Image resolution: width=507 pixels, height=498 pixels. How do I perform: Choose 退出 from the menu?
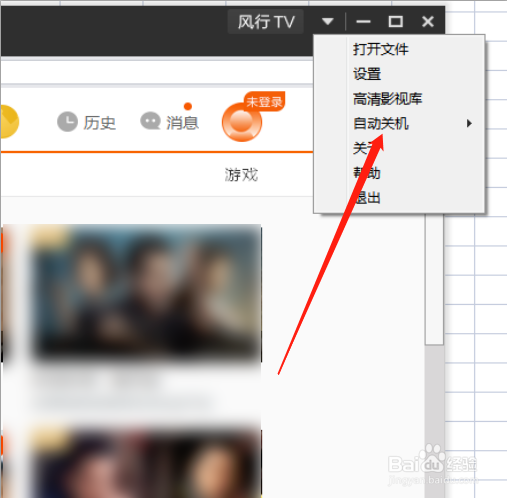[367, 198]
